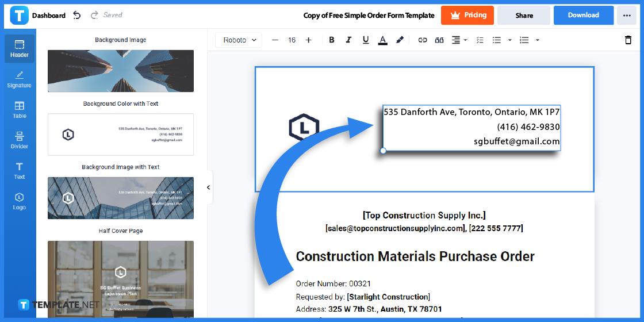Open the Divider panel in sidebar

point(20,140)
